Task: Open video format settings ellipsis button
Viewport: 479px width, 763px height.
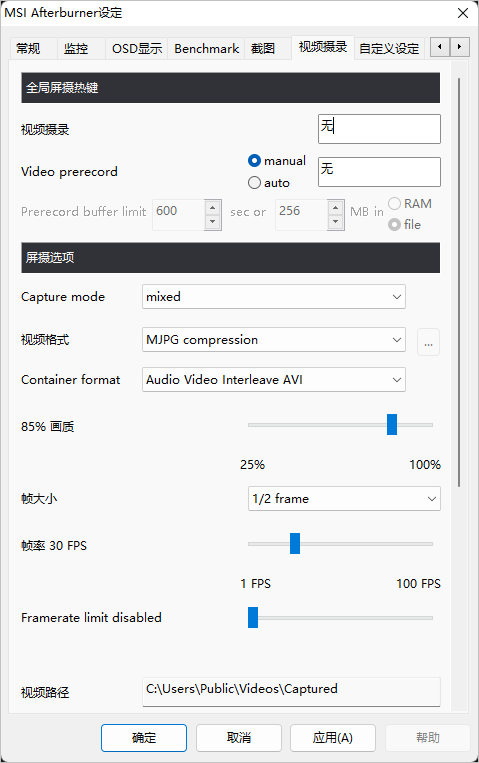Action: [428, 342]
